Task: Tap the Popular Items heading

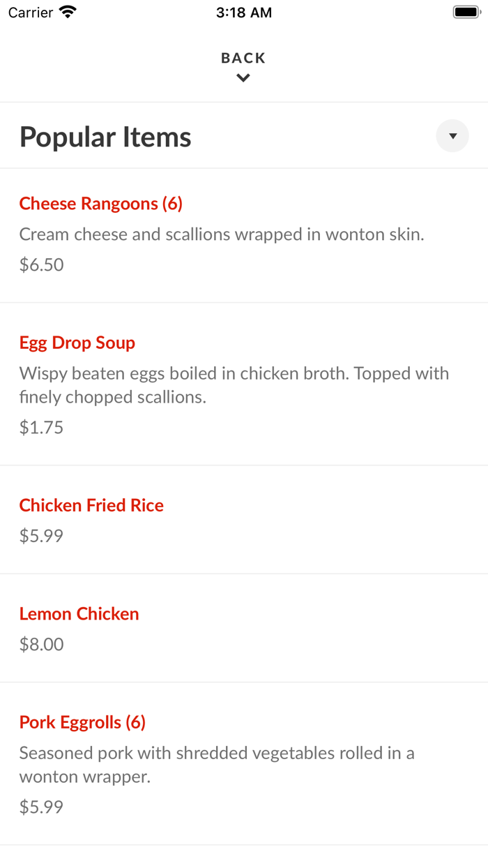Action: (105, 137)
